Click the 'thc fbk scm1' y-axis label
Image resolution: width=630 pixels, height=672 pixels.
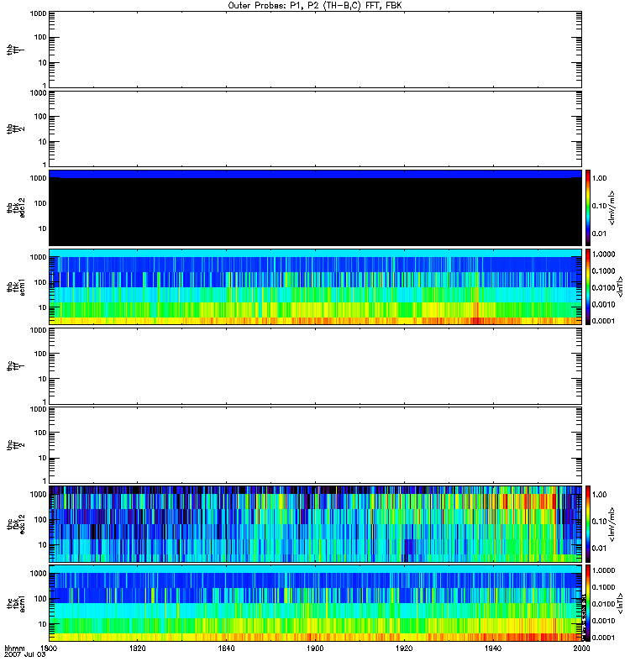point(15,603)
